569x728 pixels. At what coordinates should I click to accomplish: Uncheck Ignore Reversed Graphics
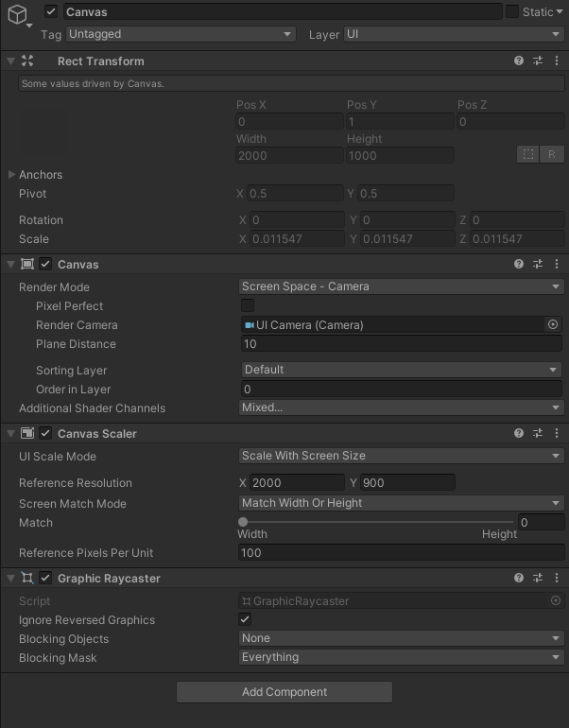point(246,619)
